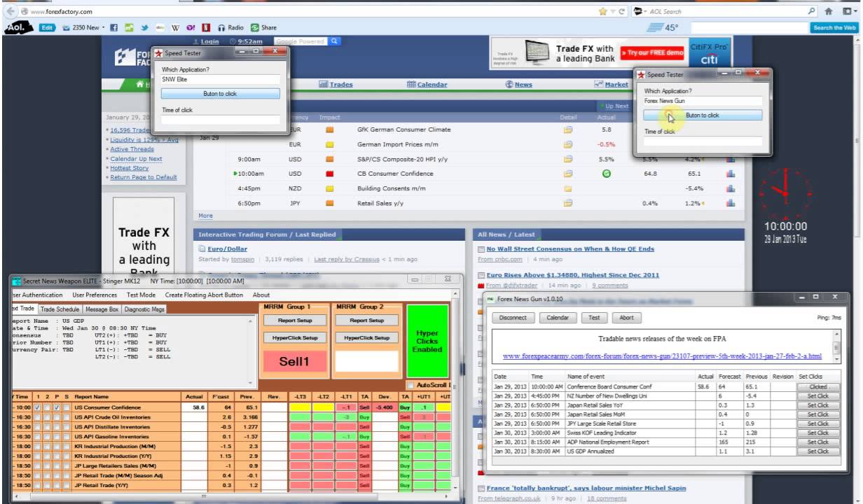
Task: Toggle the green Hyper Clicks Enabled button
Action: pyautogui.click(x=427, y=341)
